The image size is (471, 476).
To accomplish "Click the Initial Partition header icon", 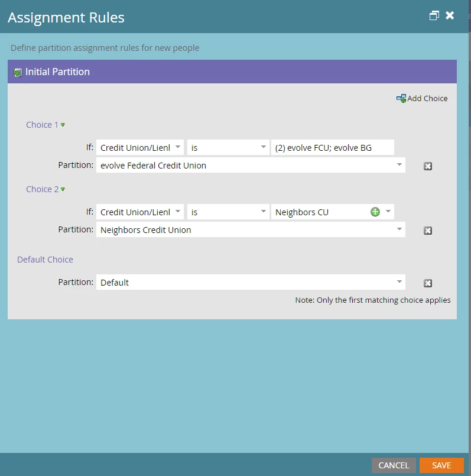I will [x=18, y=73].
